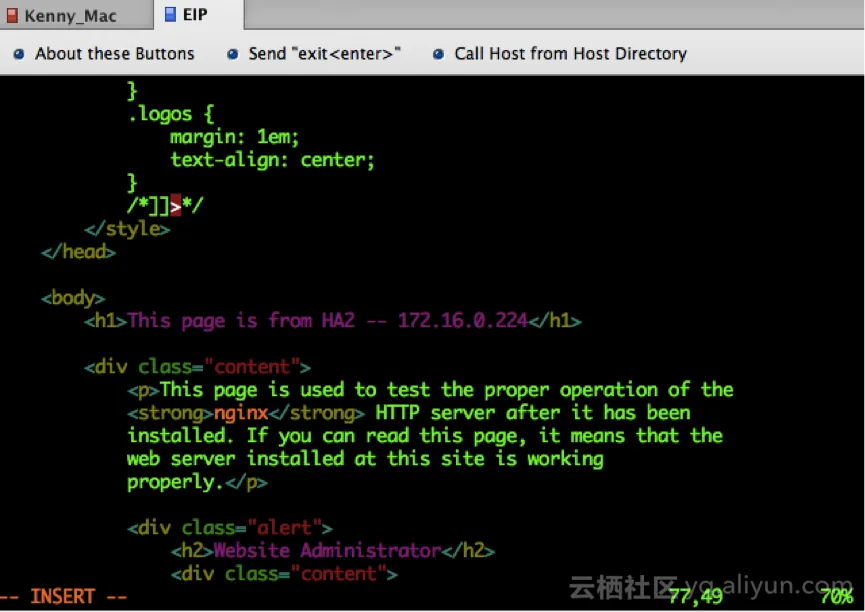Click the red Kenny_Mac tab icon

pos(12,15)
